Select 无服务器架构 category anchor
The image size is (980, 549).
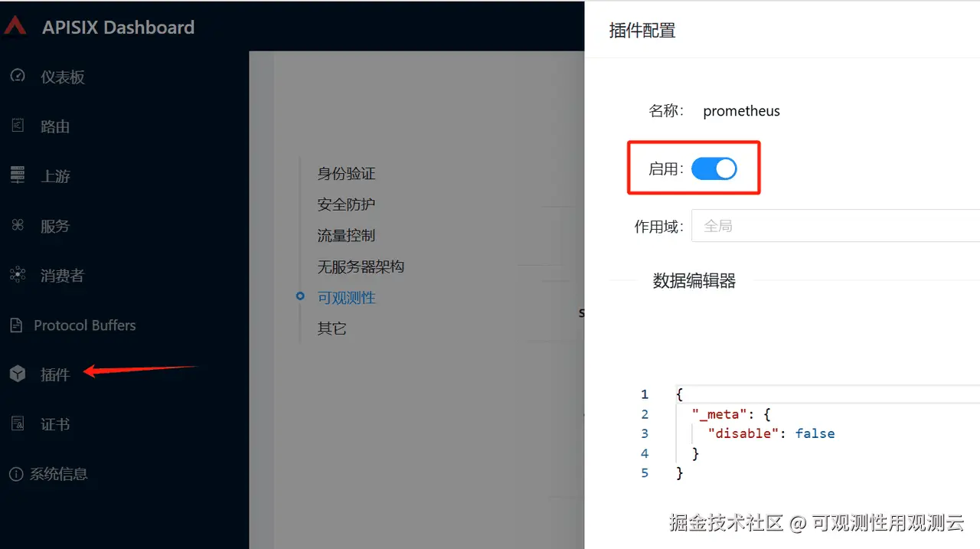[x=361, y=266]
